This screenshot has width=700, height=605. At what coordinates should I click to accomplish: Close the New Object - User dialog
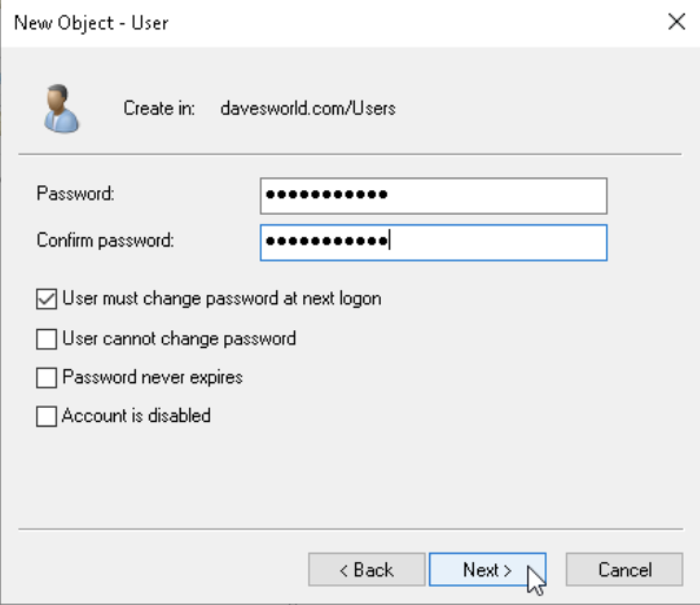click(676, 21)
